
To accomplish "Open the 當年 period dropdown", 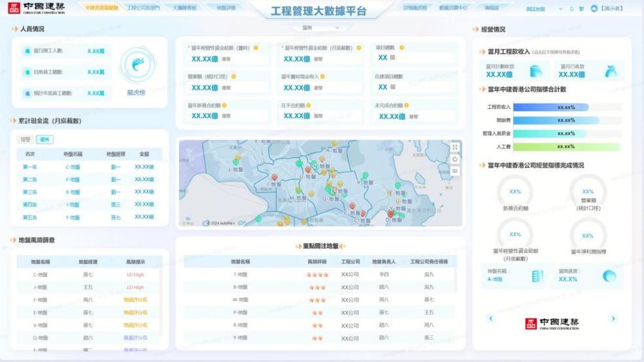I will coord(321,28).
